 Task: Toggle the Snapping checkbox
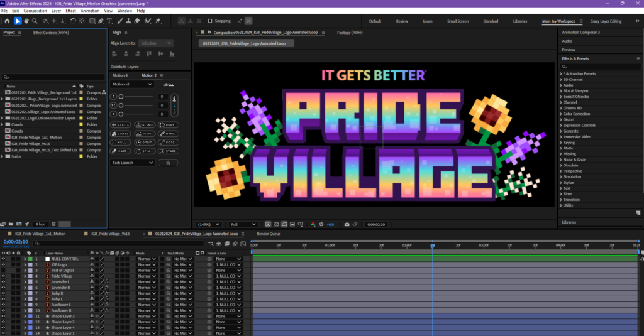(x=210, y=21)
